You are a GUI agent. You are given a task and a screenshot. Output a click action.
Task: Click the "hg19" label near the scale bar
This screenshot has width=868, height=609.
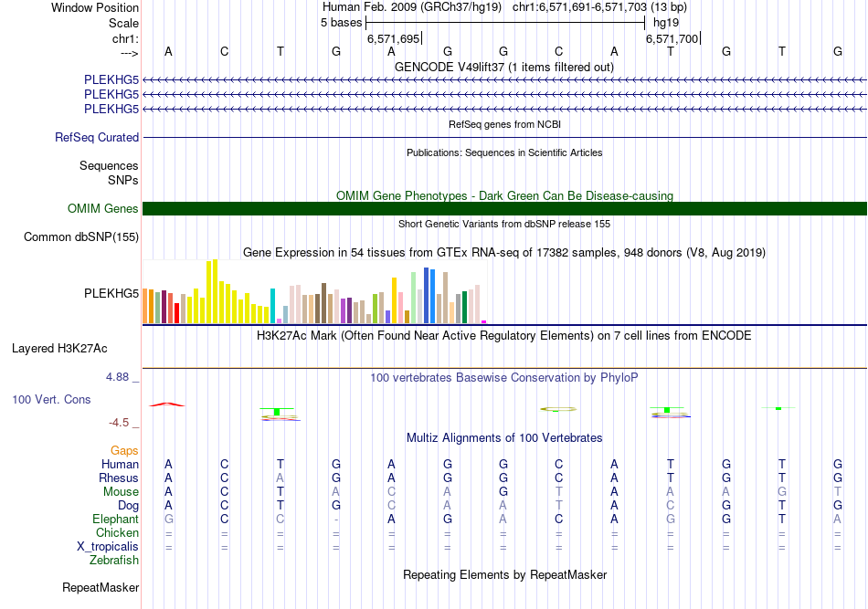[x=666, y=23]
